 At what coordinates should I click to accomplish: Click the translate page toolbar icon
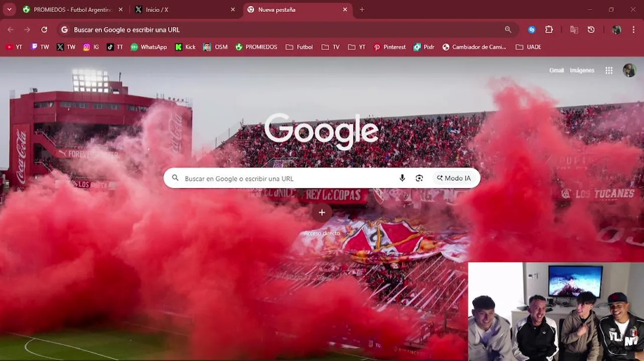click(x=574, y=30)
